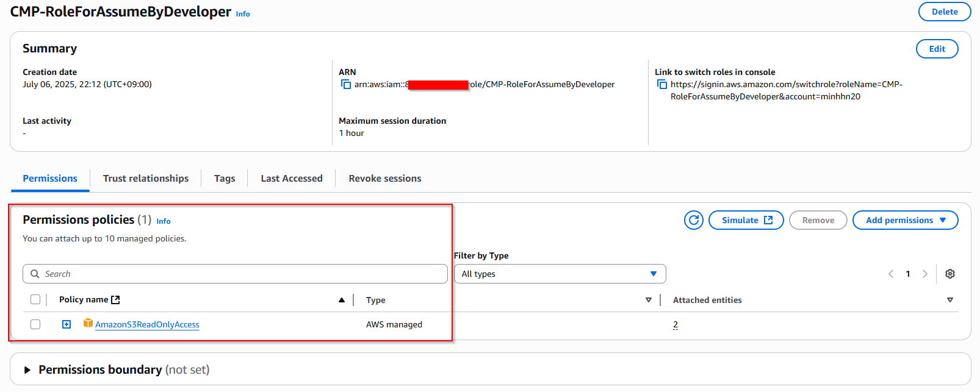Open table preferences gear icon
The height and width of the screenshot is (392, 980).
point(949,274)
